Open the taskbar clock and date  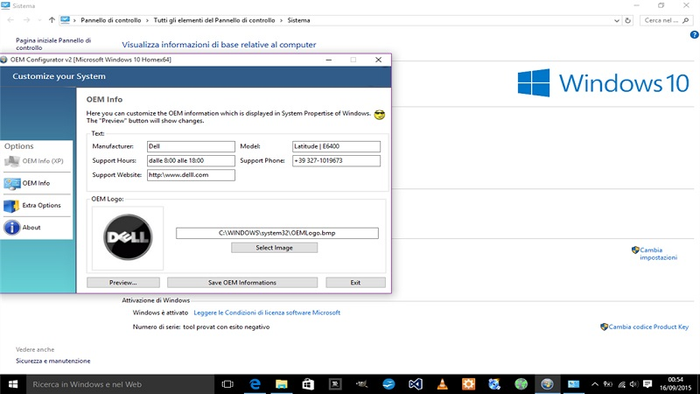coord(675,384)
